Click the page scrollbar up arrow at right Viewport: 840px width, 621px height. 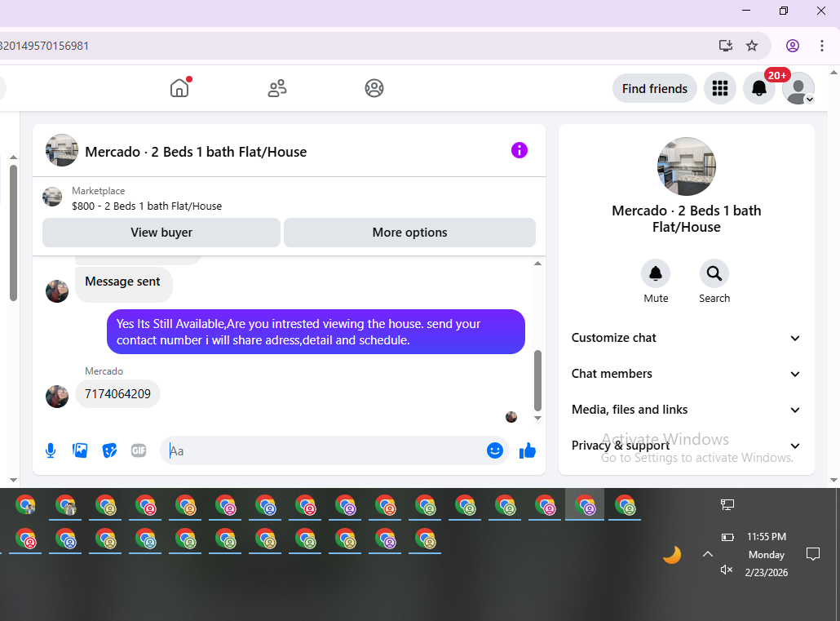(x=833, y=73)
